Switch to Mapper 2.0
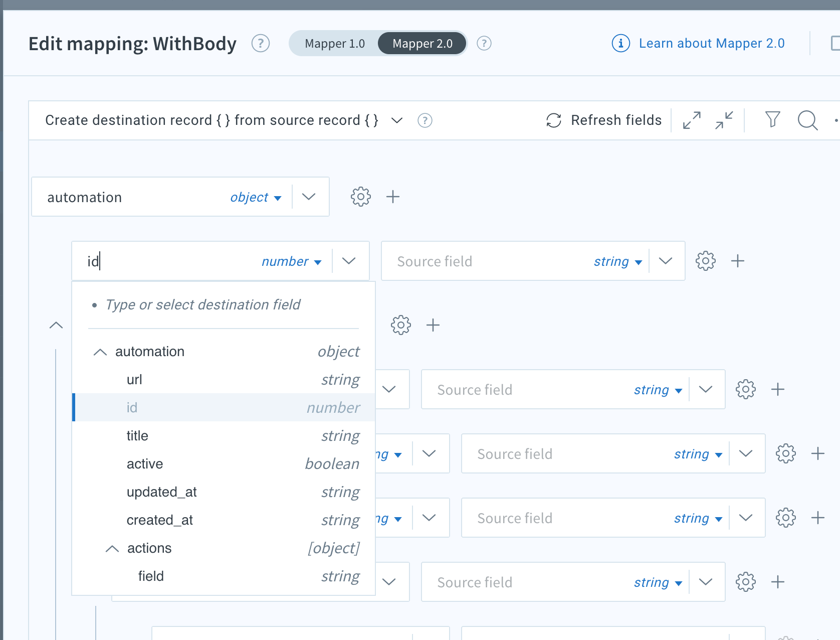Viewport: 840px width, 640px height. (422, 44)
